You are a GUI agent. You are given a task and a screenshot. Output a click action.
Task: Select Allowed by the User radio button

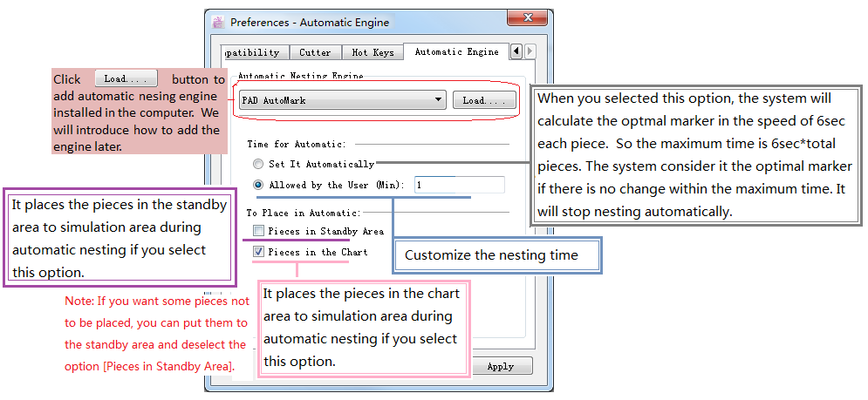click(x=257, y=185)
